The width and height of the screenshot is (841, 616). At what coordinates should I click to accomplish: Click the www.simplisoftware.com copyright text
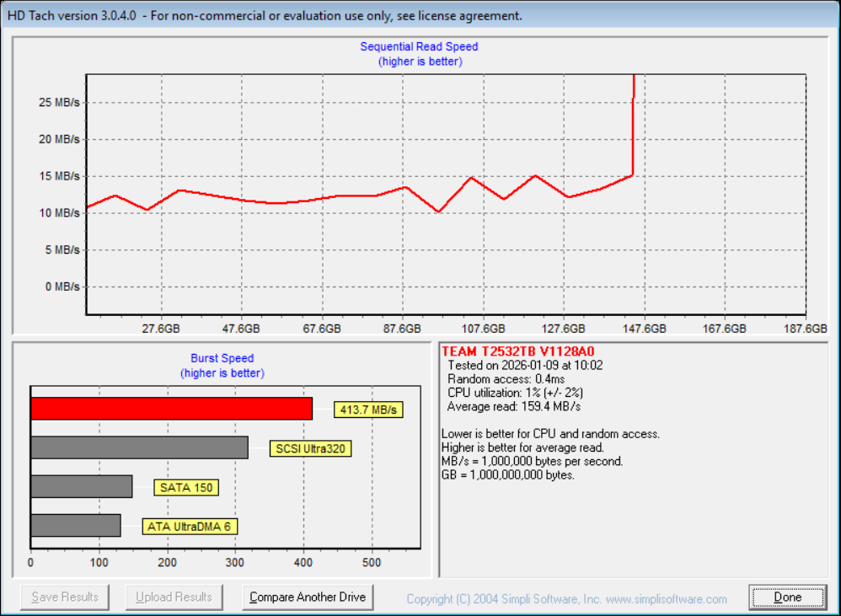[666, 599]
